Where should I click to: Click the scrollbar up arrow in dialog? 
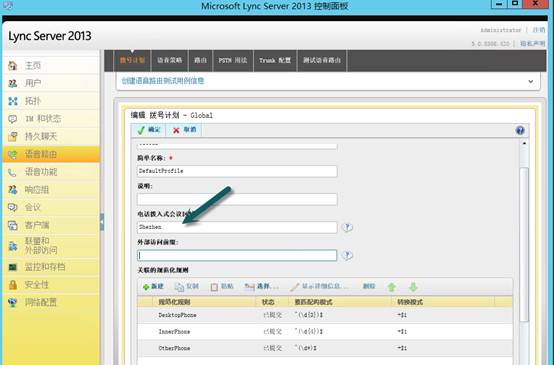(524, 143)
